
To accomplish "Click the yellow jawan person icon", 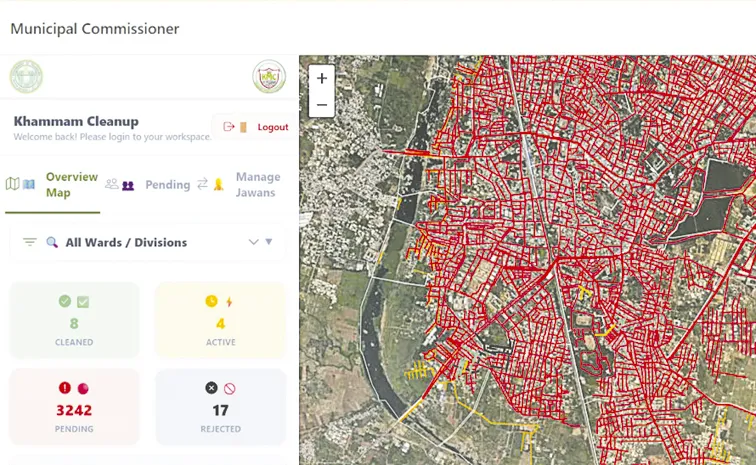I will coord(218,184).
